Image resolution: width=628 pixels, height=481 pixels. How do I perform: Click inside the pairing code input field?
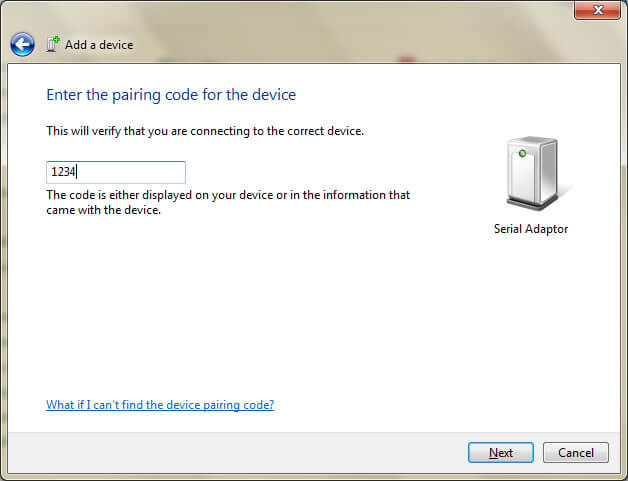(x=115, y=172)
